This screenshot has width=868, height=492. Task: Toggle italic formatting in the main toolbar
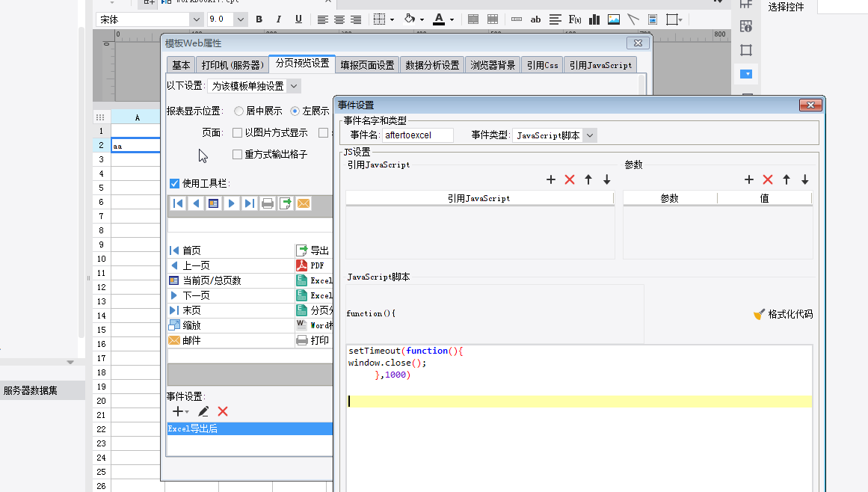pos(278,19)
